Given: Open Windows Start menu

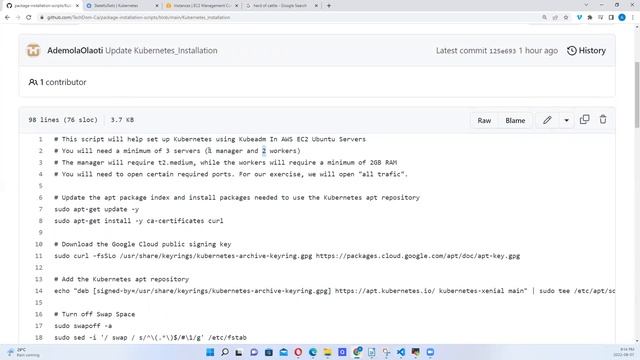Looking at the screenshot, I should 210,352.
